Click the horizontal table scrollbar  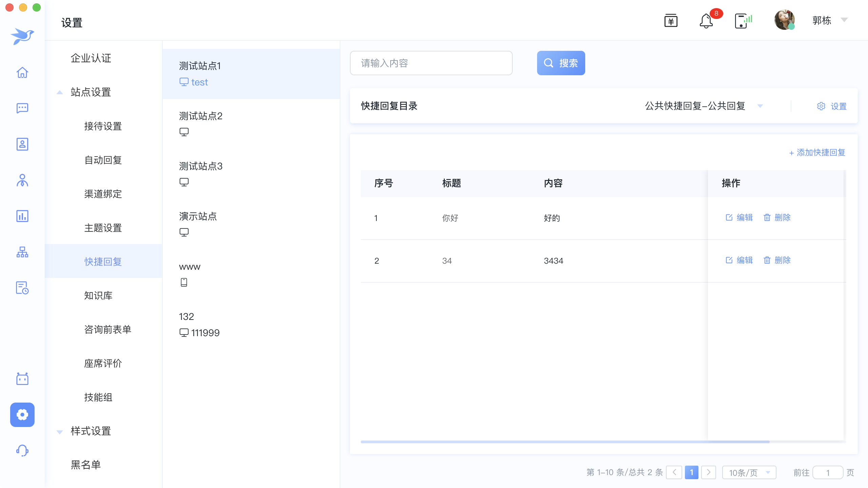coord(565,442)
